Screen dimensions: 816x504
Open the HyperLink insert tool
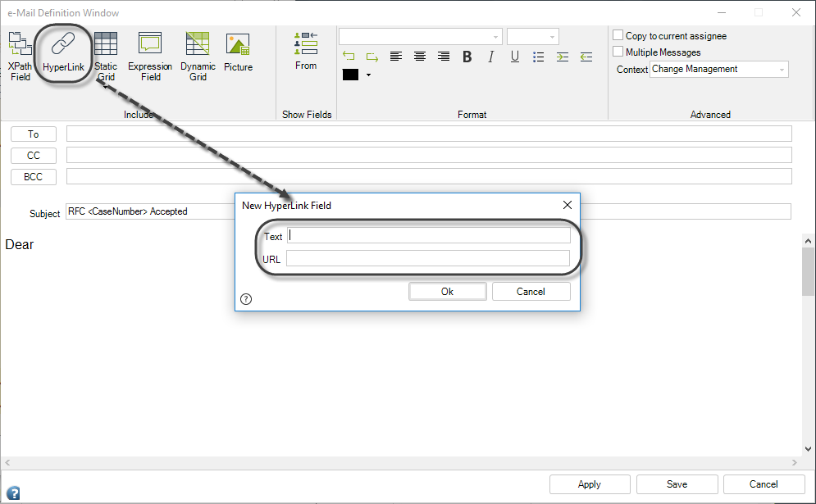(63, 52)
